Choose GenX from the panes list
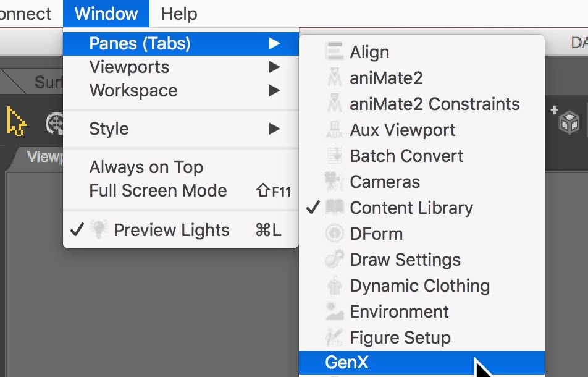The width and height of the screenshot is (588, 377). (x=346, y=363)
